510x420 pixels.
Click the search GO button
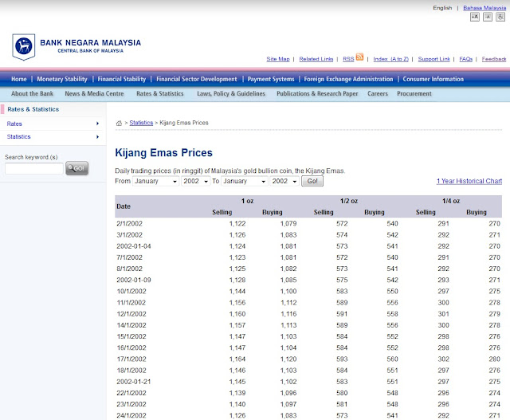[x=76, y=168]
